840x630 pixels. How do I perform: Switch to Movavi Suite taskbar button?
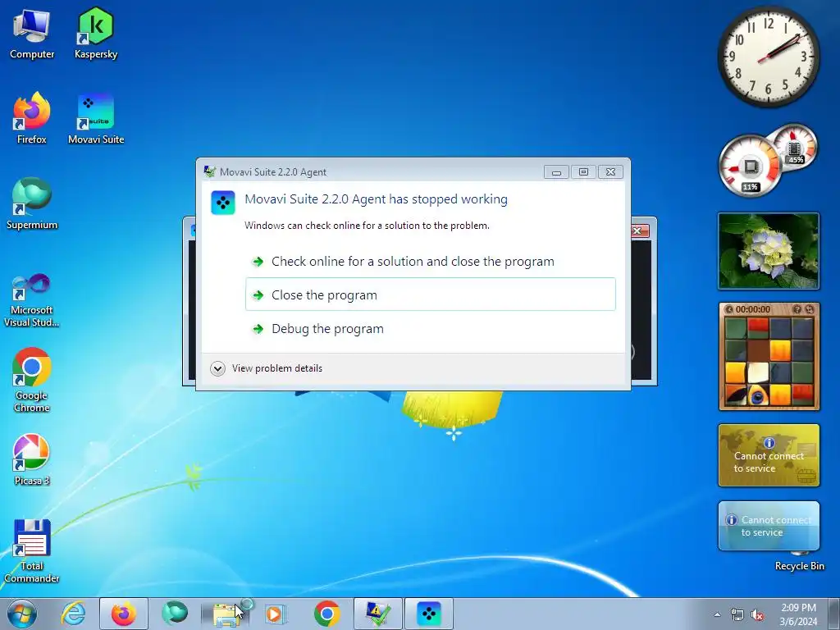428,614
